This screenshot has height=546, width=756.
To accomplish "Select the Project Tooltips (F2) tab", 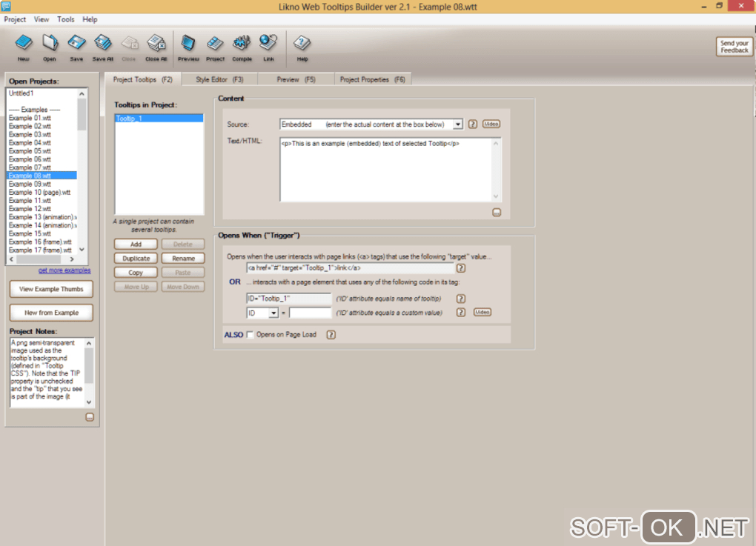I will pyautogui.click(x=143, y=79).
